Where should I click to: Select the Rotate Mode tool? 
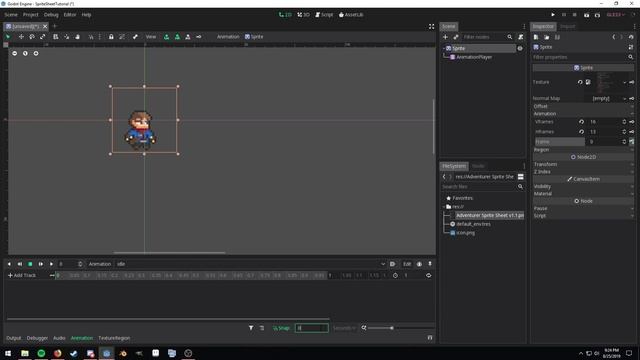(x=32, y=37)
